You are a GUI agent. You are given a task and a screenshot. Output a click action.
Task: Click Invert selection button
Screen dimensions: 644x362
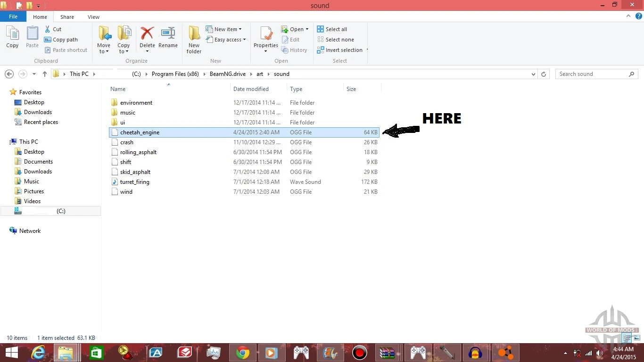(340, 50)
